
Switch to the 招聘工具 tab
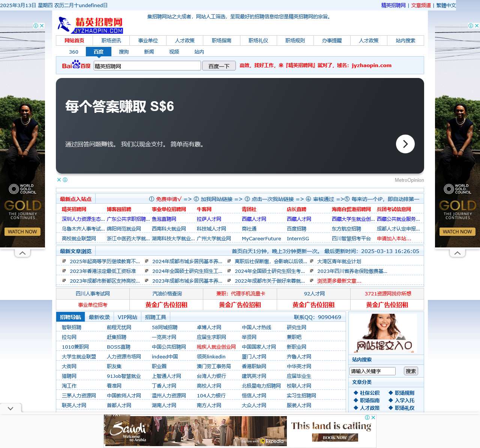tap(156, 317)
